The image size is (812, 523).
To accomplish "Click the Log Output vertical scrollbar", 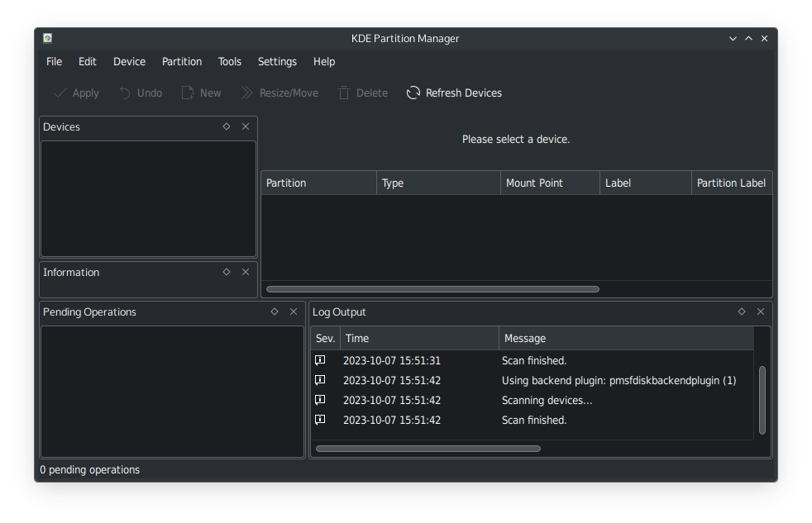I will pos(762,400).
